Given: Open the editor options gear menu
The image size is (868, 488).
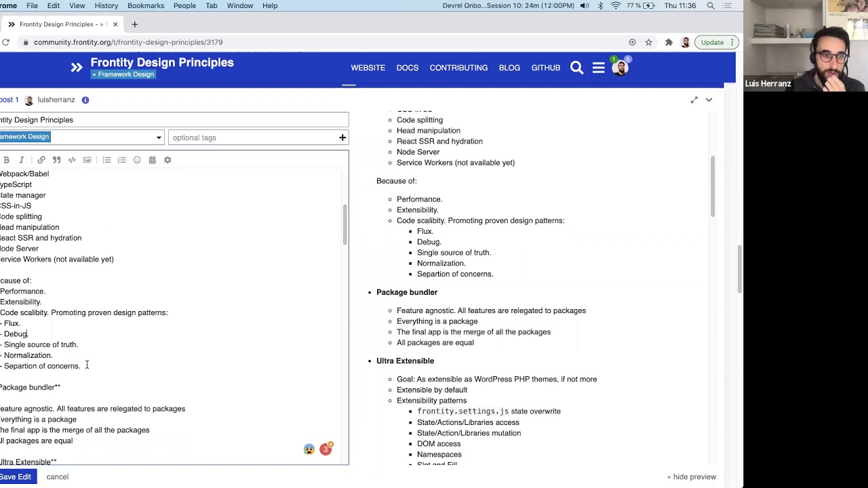Looking at the screenshot, I should [x=167, y=160].
